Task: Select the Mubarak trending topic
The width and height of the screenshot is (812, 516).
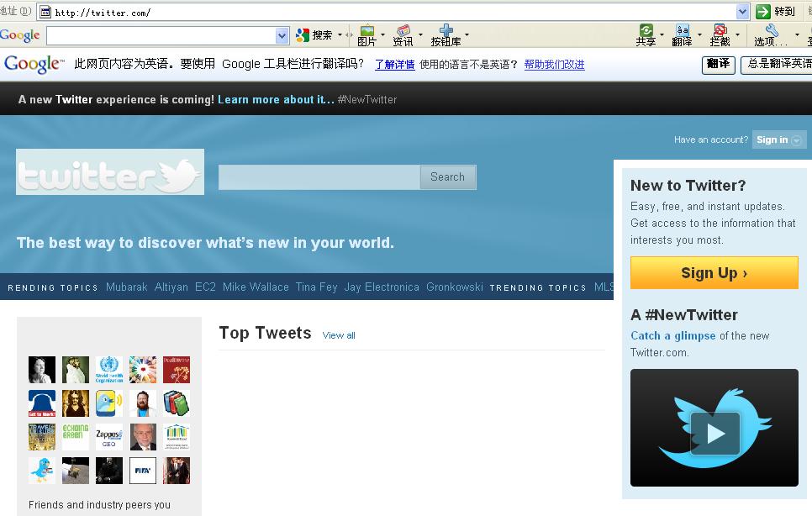Action: (x=127, y=287)
